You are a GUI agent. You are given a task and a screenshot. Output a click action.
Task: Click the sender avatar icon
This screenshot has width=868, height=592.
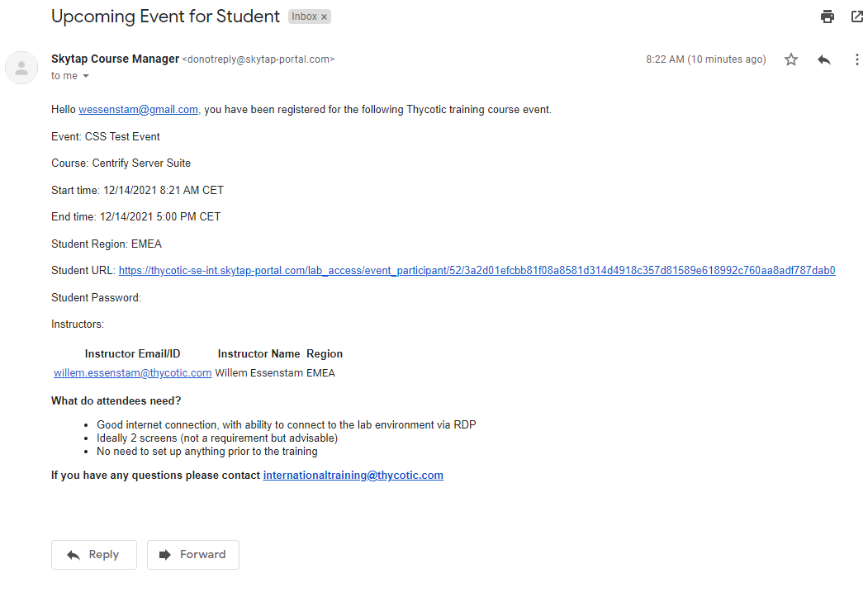(x=21, y=68)
